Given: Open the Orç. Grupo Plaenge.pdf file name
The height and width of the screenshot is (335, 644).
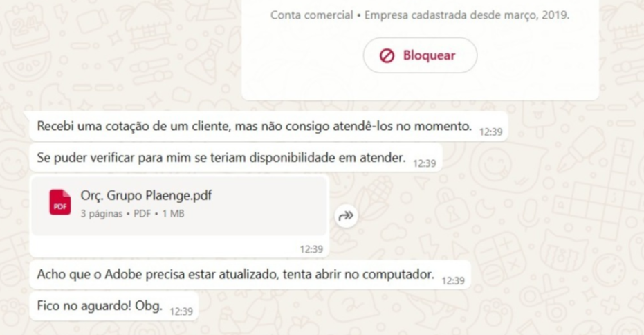Looking at the screenshot, I should click(146, 195).
